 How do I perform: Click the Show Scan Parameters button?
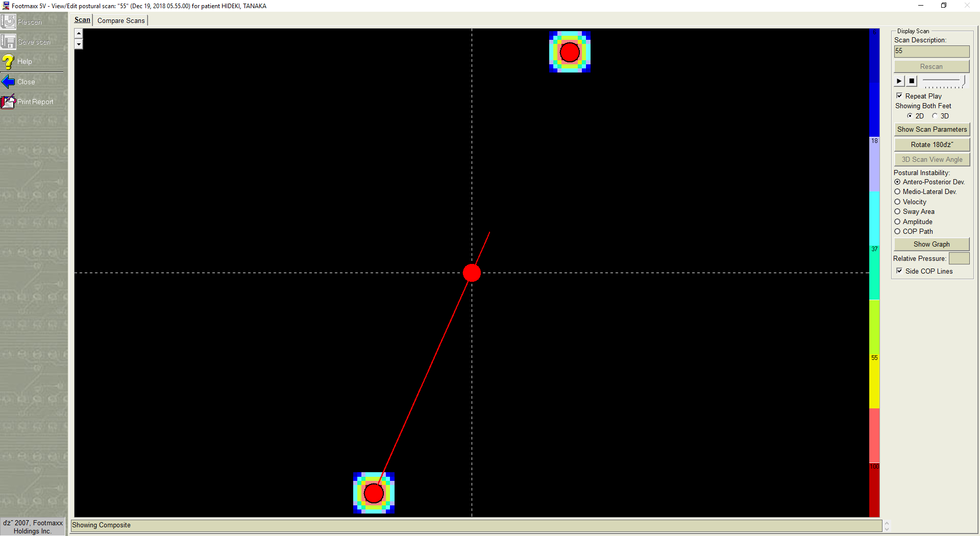932,130
